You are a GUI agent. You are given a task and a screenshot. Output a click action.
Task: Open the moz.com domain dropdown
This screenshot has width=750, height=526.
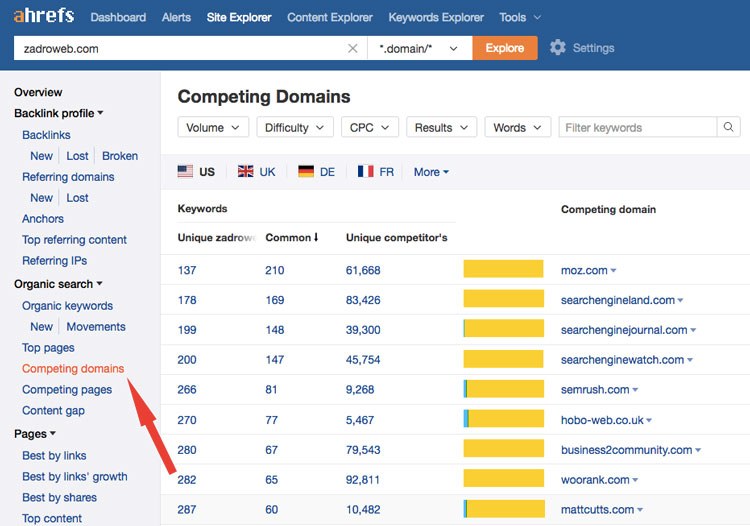(613, 271)
